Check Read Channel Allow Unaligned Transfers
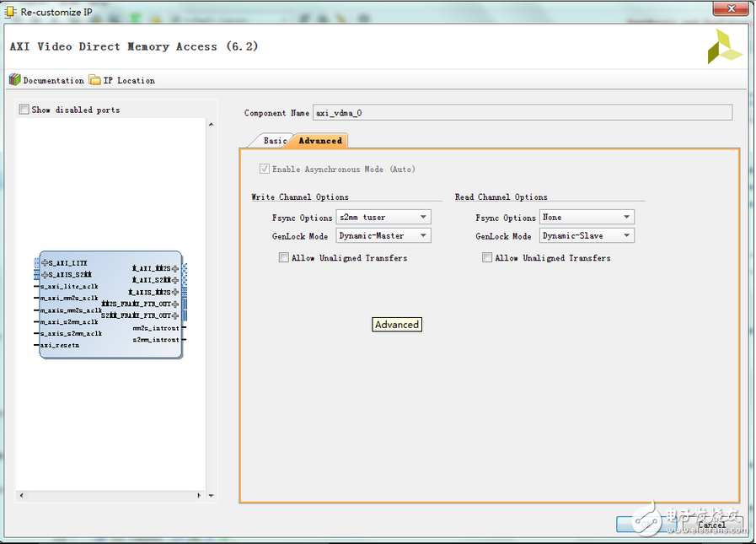Screen dimensions: 756x544 [487, 258]
